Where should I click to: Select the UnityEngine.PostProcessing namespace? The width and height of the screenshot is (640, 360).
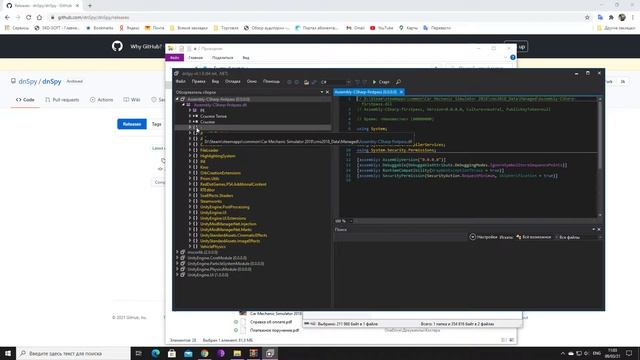(x=224, y=207)
